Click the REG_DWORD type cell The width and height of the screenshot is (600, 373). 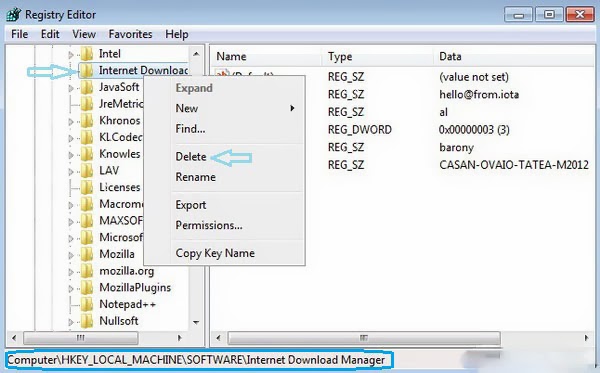(360, 130)
